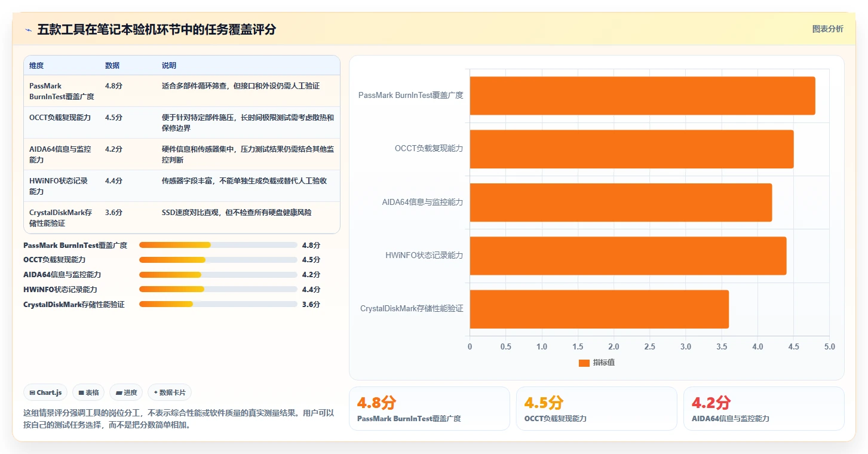Image resolution: width=868 pixels, height=454 pixels.
Task: Open the 4.8分 PassMark data card
Action: tap(430, 409)
